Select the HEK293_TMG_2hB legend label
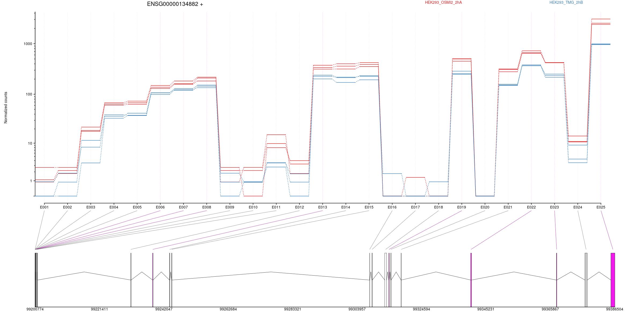644x322 pixels. point(566,2)
